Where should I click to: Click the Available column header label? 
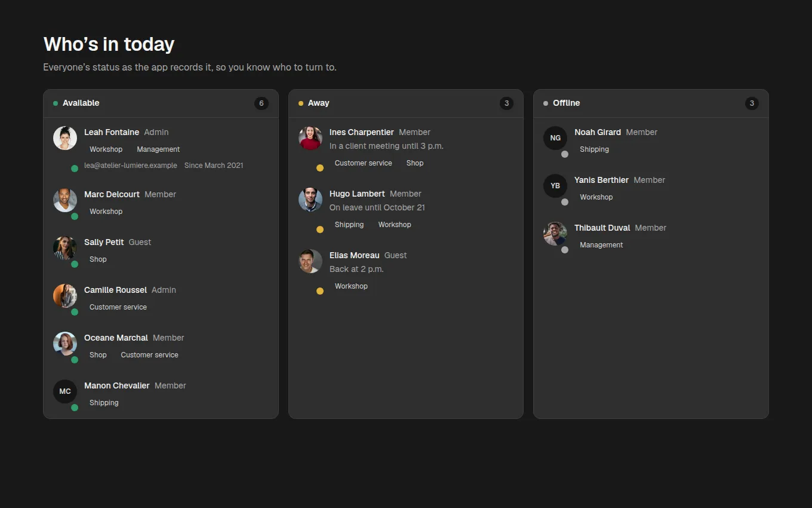81,103
